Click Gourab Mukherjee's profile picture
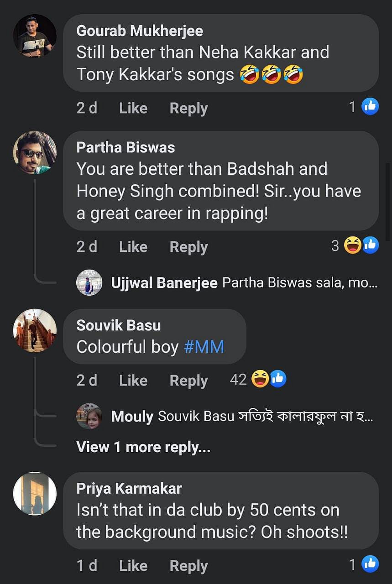Screen dimensions: 392x584 pos(35,36)
